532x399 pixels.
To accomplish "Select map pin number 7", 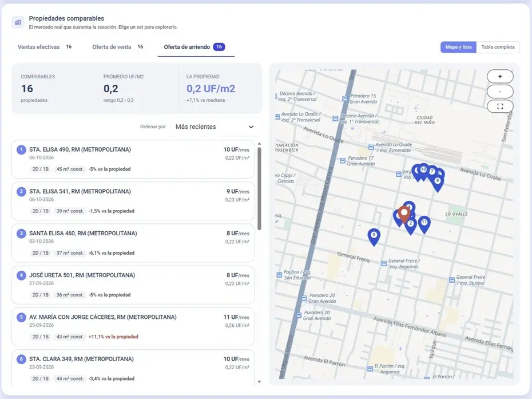I will pos(431,172).
